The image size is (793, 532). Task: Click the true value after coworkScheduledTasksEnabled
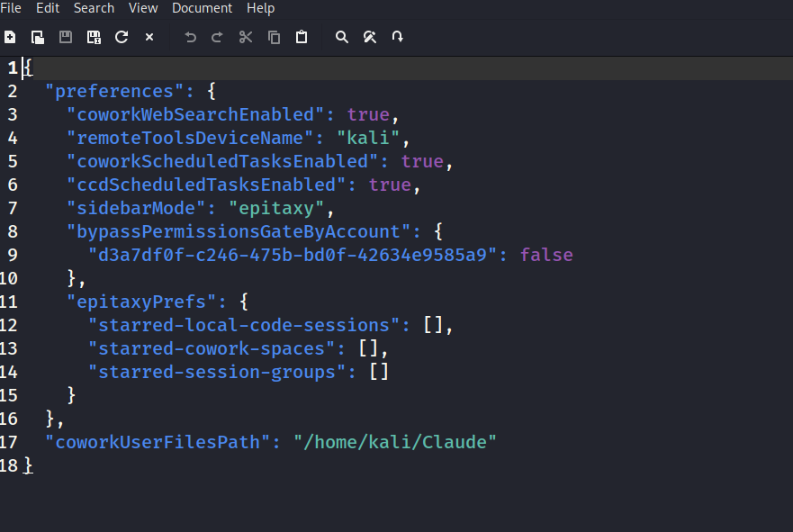422,161
